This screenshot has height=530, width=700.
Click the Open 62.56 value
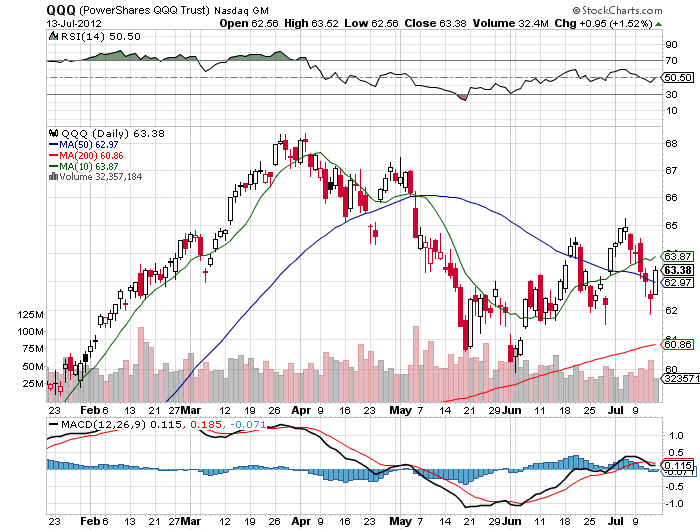point(249,23)
